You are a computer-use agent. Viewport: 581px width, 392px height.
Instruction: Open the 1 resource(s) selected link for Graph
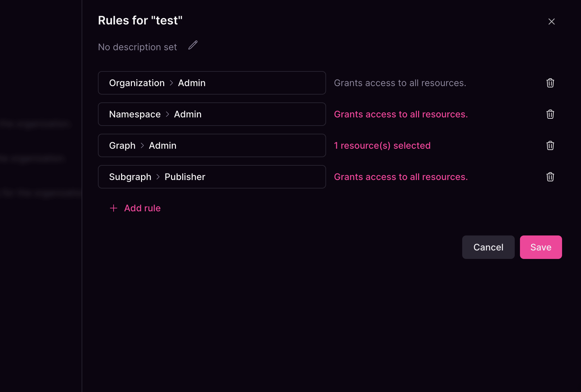tap(382, 145)
